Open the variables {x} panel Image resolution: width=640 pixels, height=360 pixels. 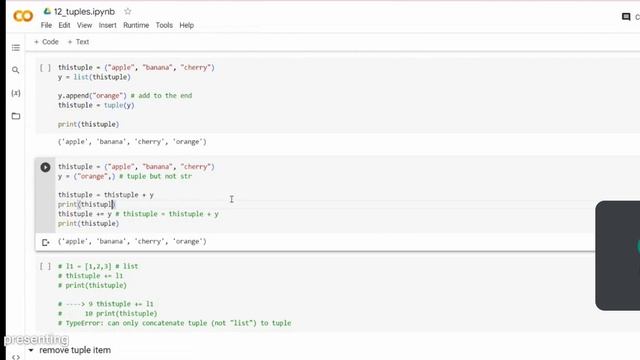click(x=16, y=93)
